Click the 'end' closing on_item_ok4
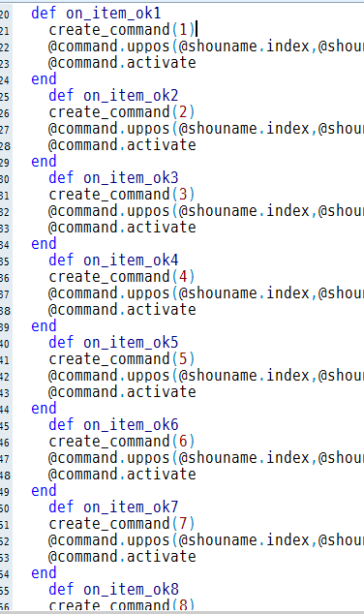This screenshot has height=614, width=364. [44, 325]
